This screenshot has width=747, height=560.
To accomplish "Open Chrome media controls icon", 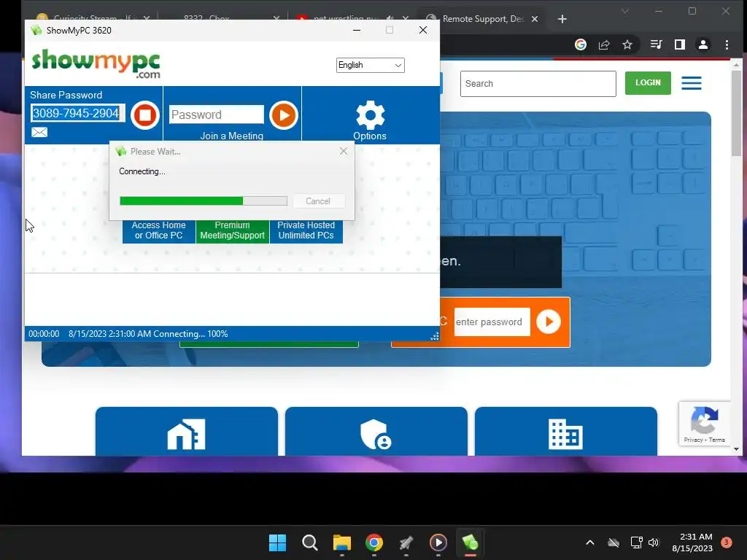I will tap(656, 44).
